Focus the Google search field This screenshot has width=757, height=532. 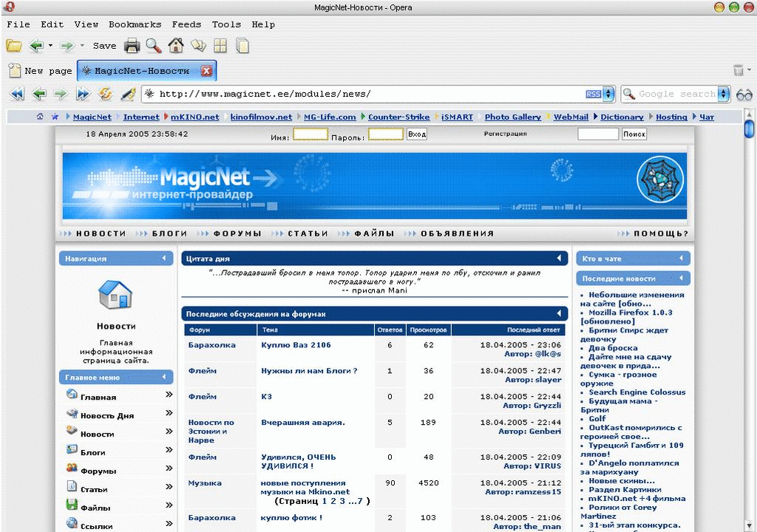(677, 94)
